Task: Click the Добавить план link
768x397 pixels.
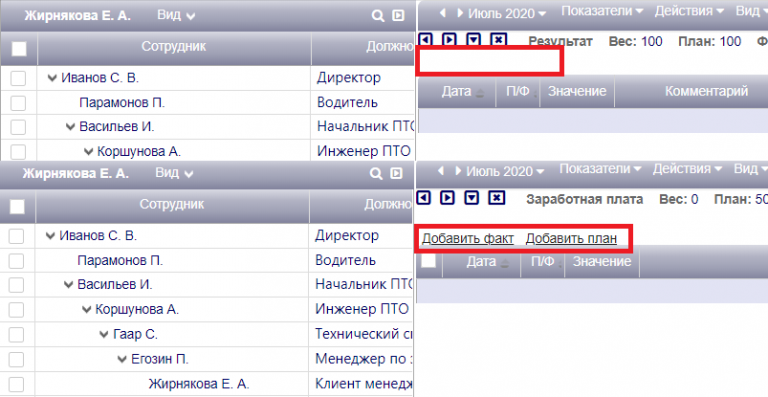Action: tap(571, 238)
